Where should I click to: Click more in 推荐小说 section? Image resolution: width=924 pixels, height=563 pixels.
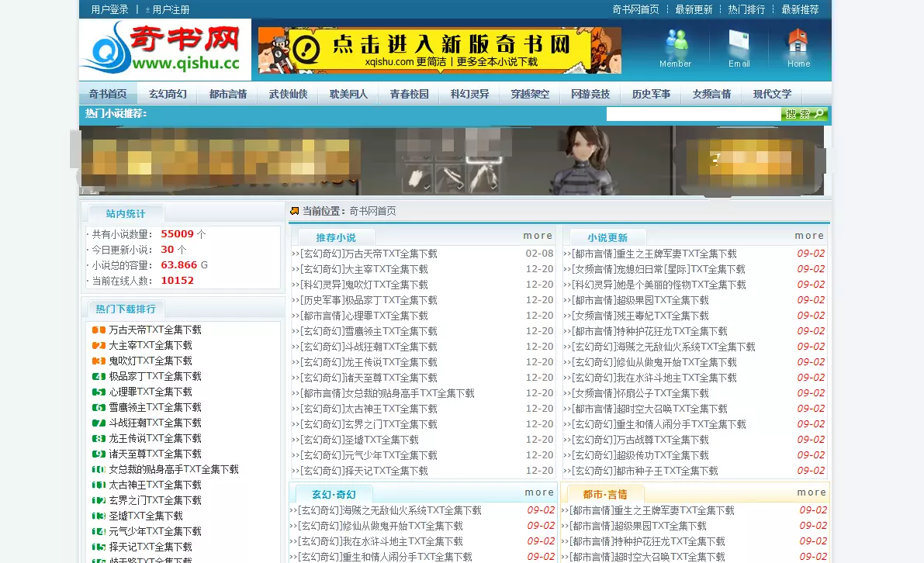538,236
